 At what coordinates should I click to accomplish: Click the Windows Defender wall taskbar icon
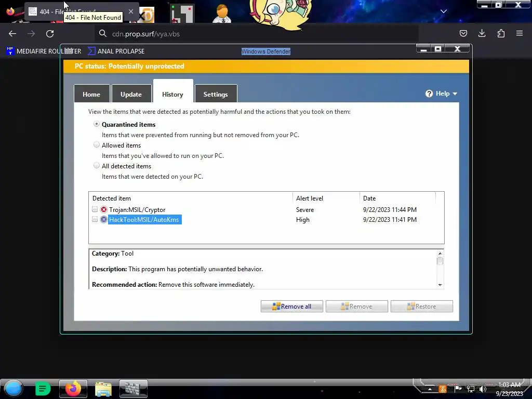click(134, 389)
